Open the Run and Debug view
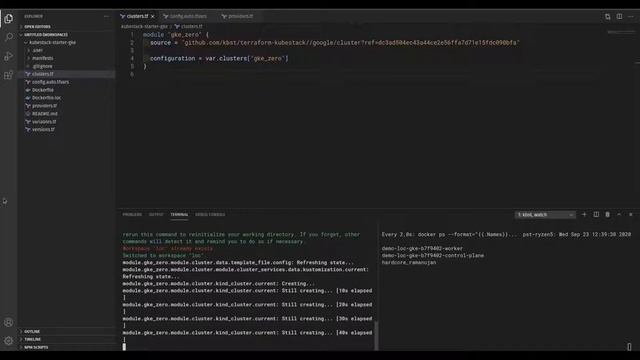The width and height of the screenshot is (640, 360). tap(9, 56)
